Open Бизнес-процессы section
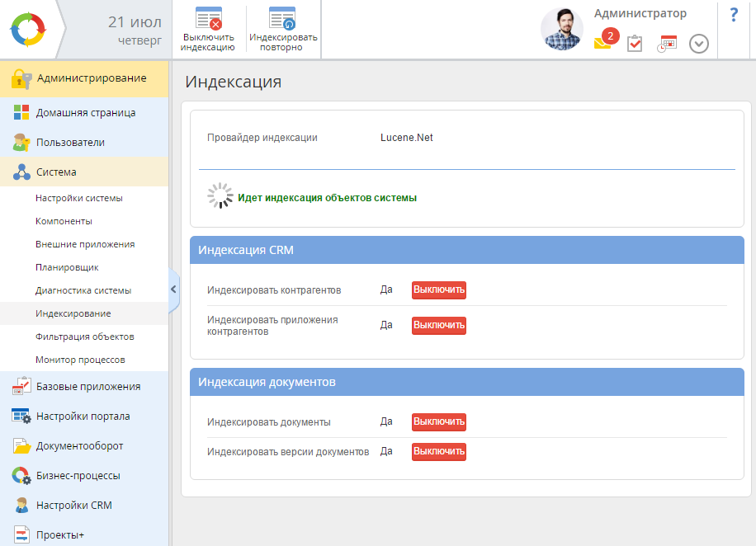Viewport: 756px width, 546px height. pyautogui.click(x=78, y=475)
